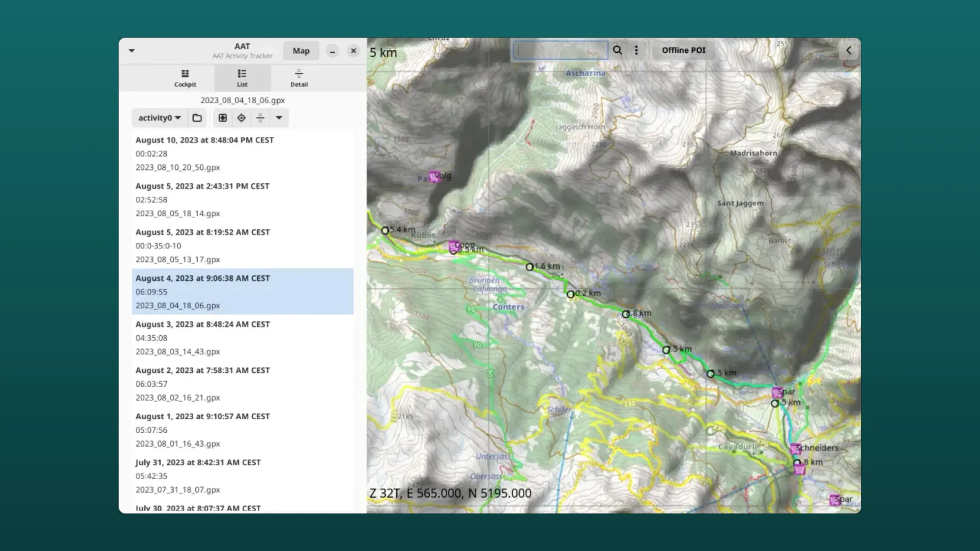Switch to the Cockpit tab

185,78
